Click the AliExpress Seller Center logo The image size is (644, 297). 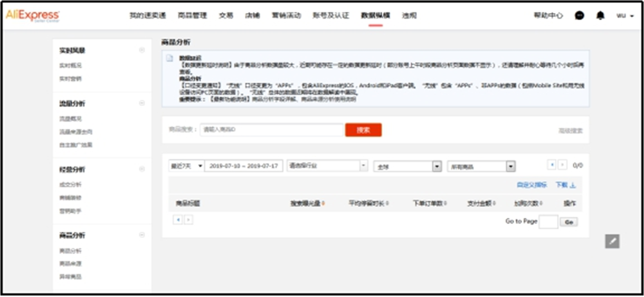(x=33, y=15)
